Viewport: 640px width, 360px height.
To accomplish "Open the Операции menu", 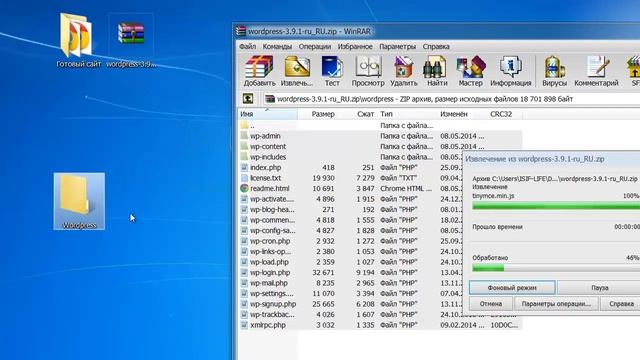I will 315,47.
